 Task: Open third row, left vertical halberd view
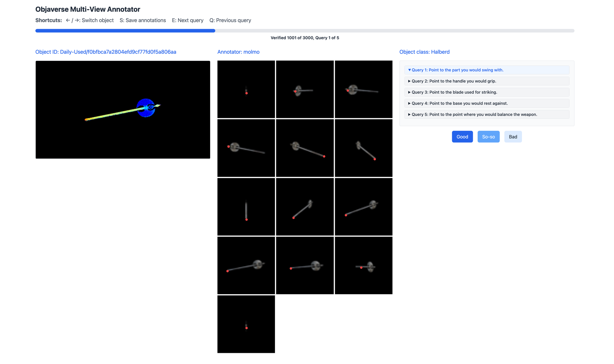246,207
